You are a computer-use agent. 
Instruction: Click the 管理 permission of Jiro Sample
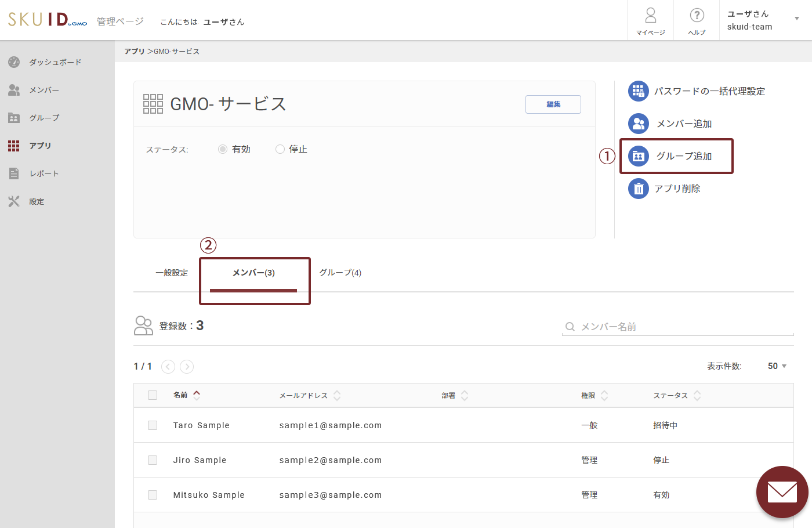(589, 460)
